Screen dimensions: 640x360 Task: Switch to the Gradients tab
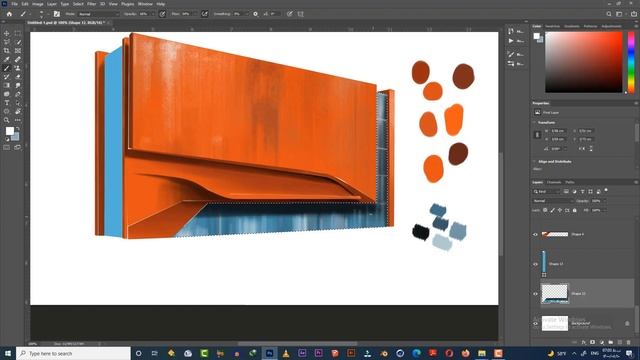(x=571, y=26)
